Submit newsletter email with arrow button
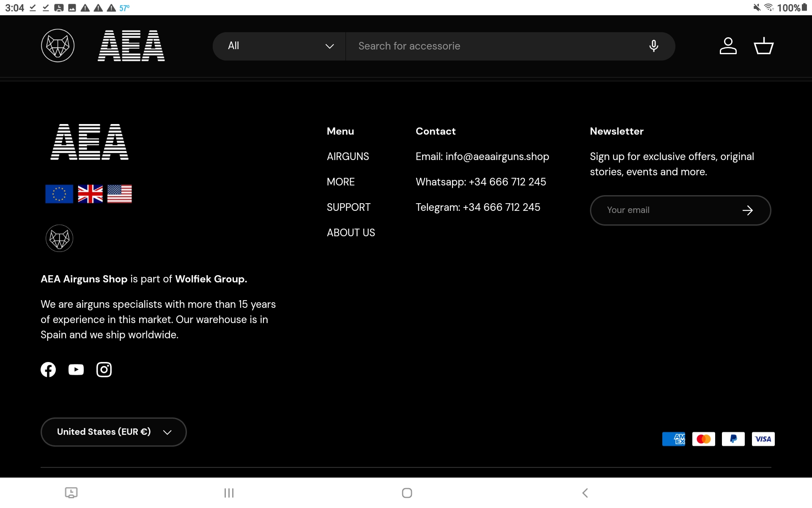The height and width of the screenshot is (508, 812). [x=747, y=210]
